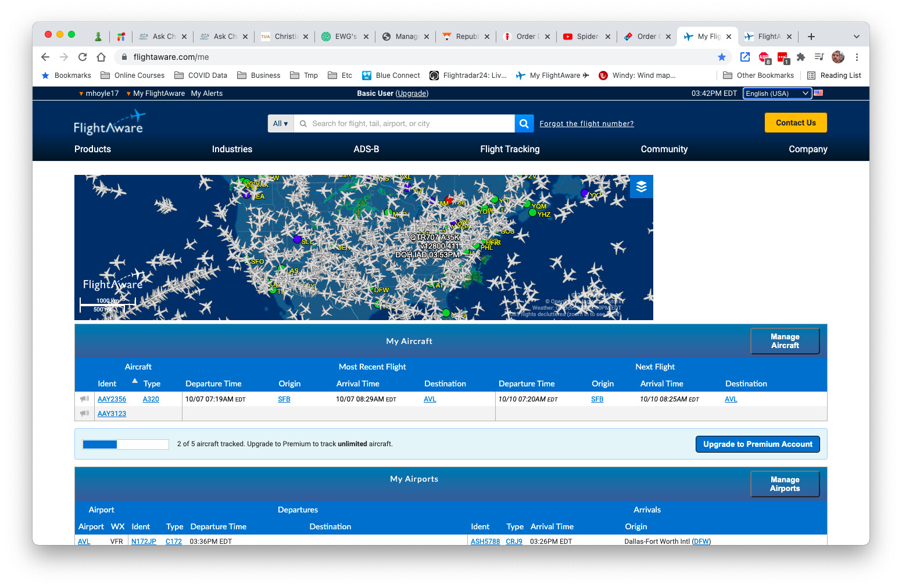The width and height of the screenshot is (902, 588).
Task: Click the FlightAware logo in the header
Action: [109, 123]
